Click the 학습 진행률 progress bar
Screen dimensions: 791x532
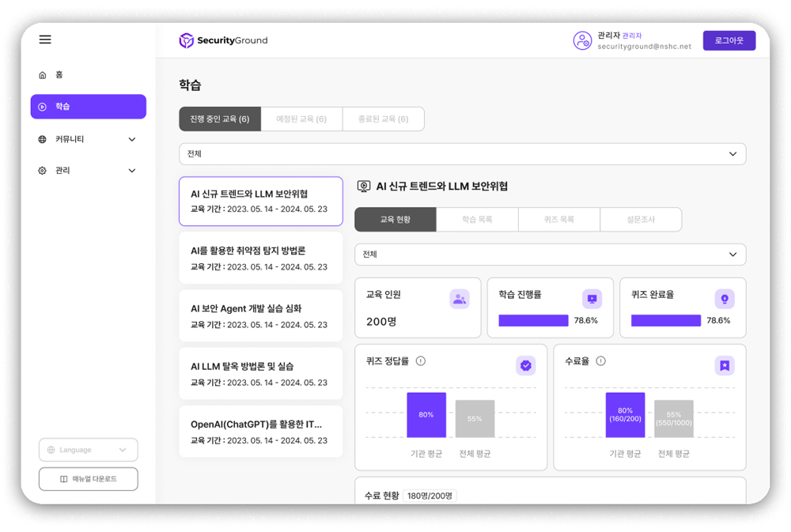[x=533, y=321]
